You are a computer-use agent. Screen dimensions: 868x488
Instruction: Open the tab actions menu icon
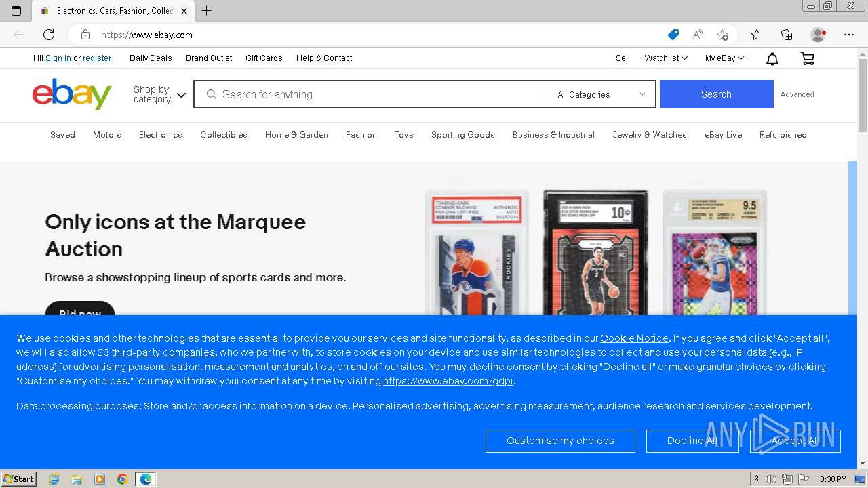click(16, 11)
